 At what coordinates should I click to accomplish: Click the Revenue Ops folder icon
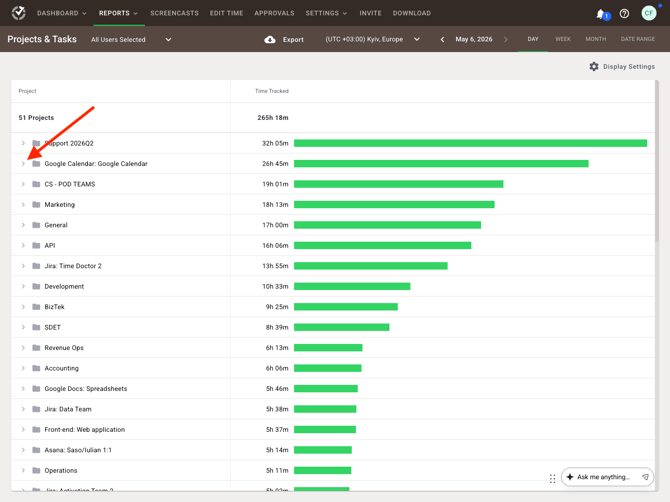coord(36,348)
